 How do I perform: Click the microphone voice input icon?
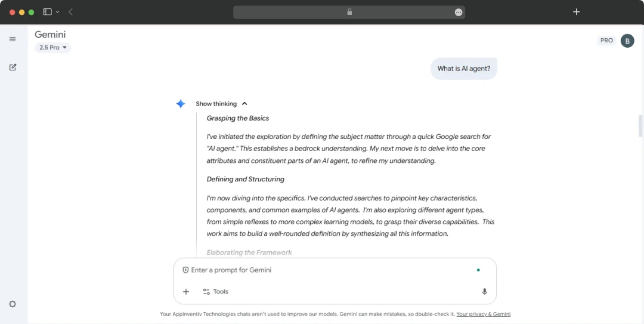tap(485, 292)
